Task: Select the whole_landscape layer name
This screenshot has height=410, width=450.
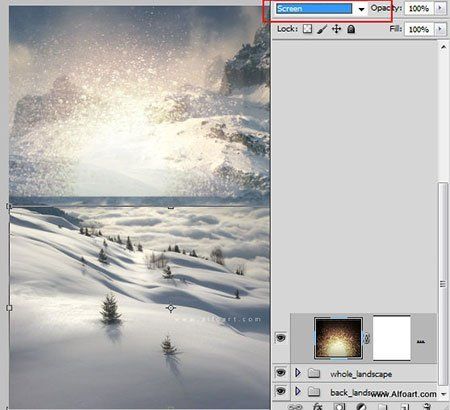Action: pos(361,374)
